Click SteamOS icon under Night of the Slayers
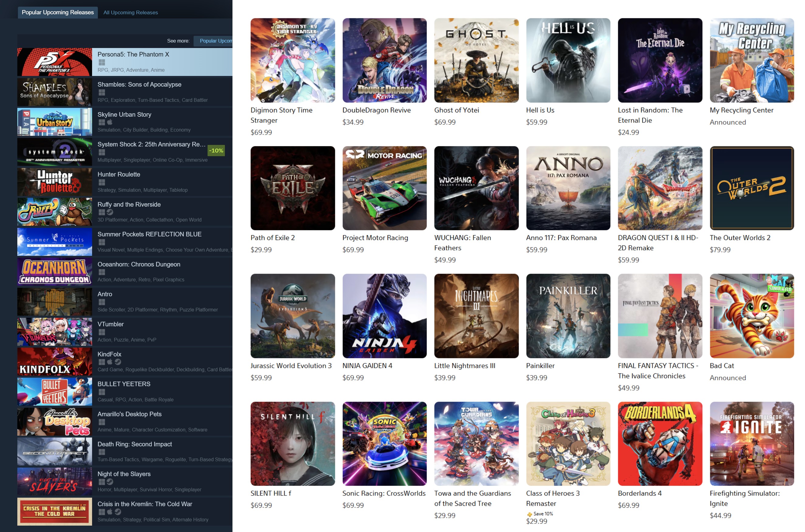 (x=110, y=482)
